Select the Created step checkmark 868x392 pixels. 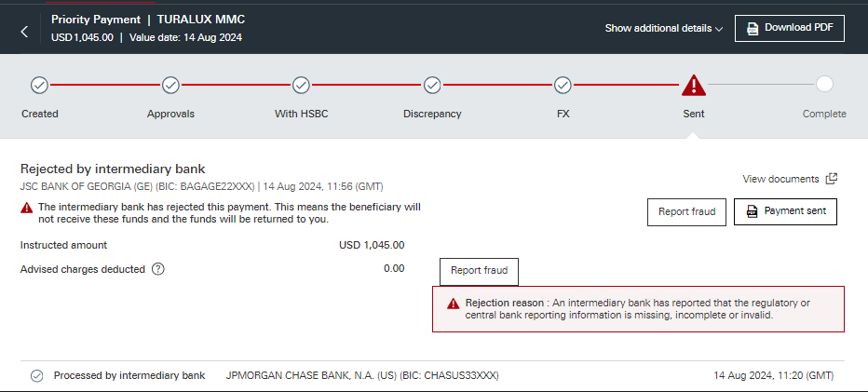40,86
